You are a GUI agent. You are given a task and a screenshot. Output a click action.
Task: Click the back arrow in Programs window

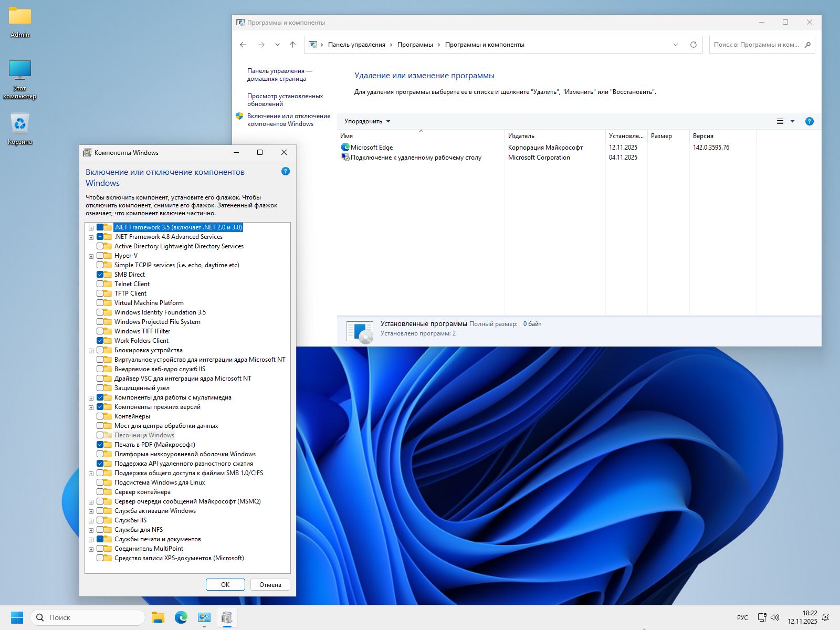[x=243, y=45]
